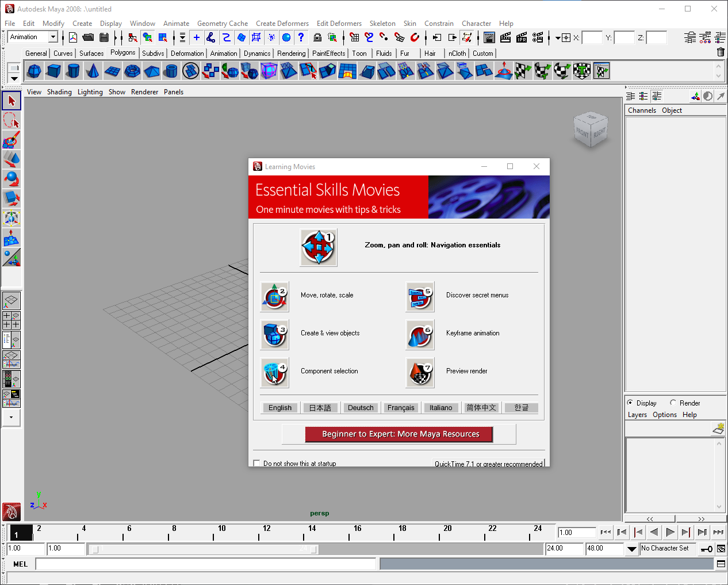This screenshot has width=728, height=585.
Task: Create a polygon torus from the shelf
Action: [x=132, y=71]
